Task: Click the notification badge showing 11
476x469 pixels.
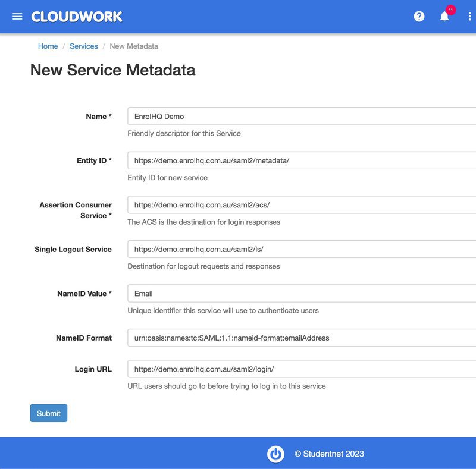Action: [x=449, y=9]
